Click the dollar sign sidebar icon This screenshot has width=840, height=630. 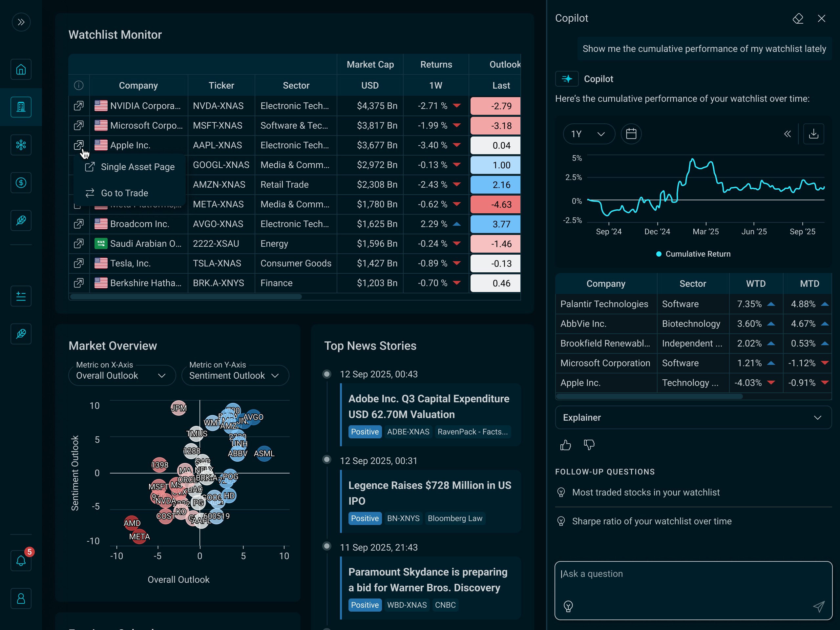tap(21, 183)
